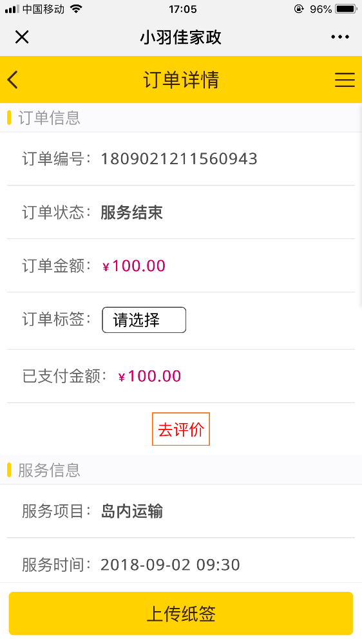
Task: Tap the 已支付金额 ¥100.00 value
Action: pyautogui.click(x=149, y=376)
